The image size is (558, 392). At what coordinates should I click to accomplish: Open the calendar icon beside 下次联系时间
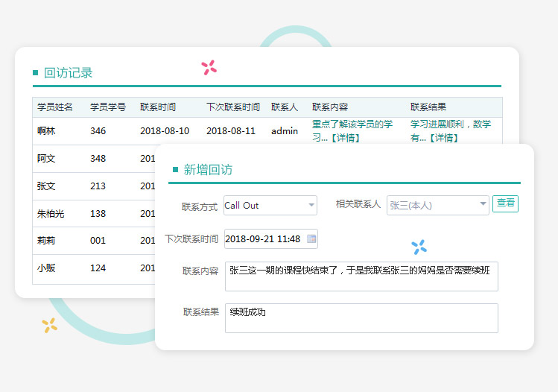coord(311,239)
